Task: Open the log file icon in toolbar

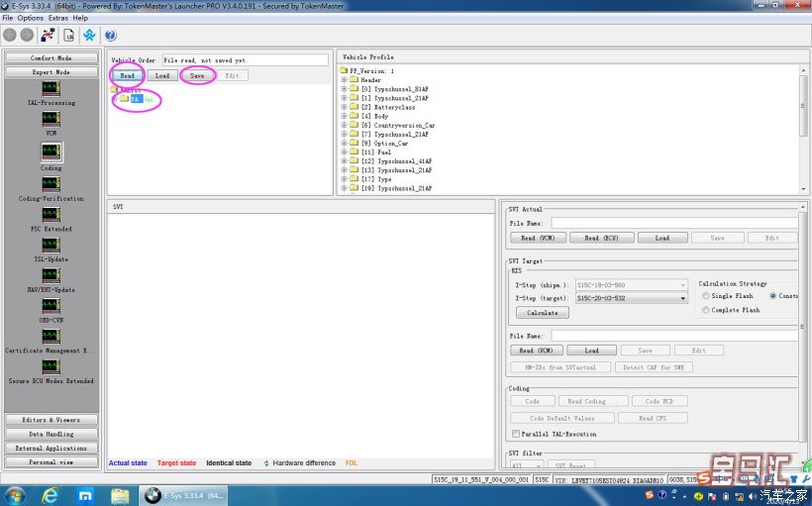Action: (69, 36)
